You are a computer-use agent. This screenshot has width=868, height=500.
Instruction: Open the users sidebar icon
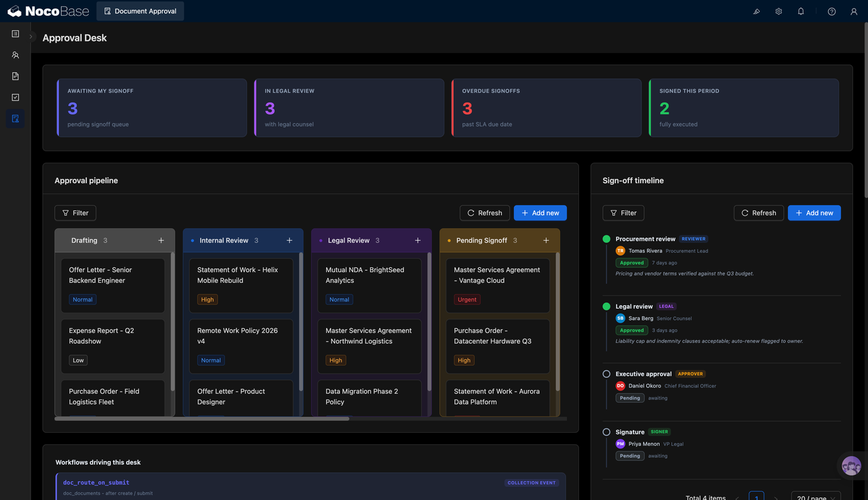click(x=15, y=55)
